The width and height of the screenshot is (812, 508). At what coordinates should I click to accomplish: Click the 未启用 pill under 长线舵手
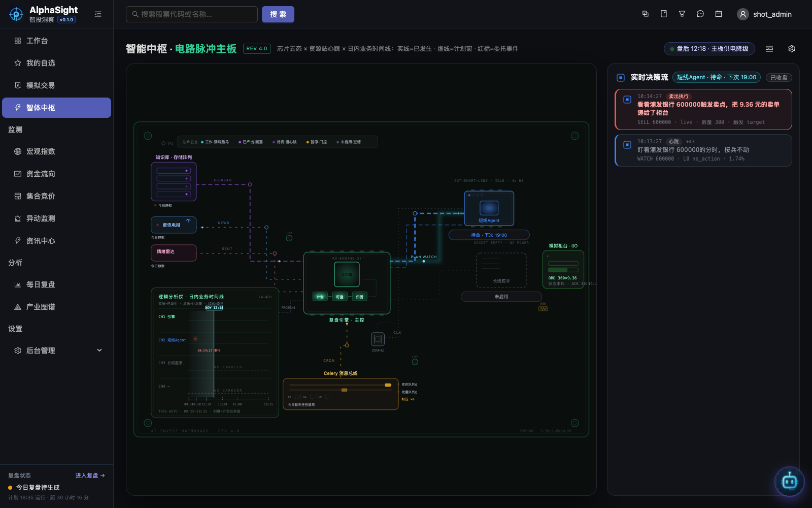(501, 297)
